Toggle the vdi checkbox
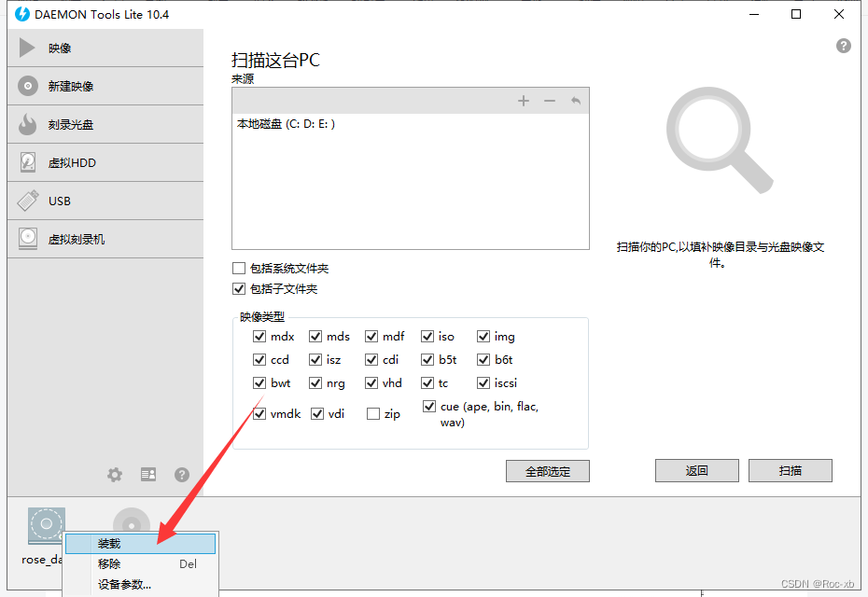This screenshot has width=868, height=597. tap(317, 414)
